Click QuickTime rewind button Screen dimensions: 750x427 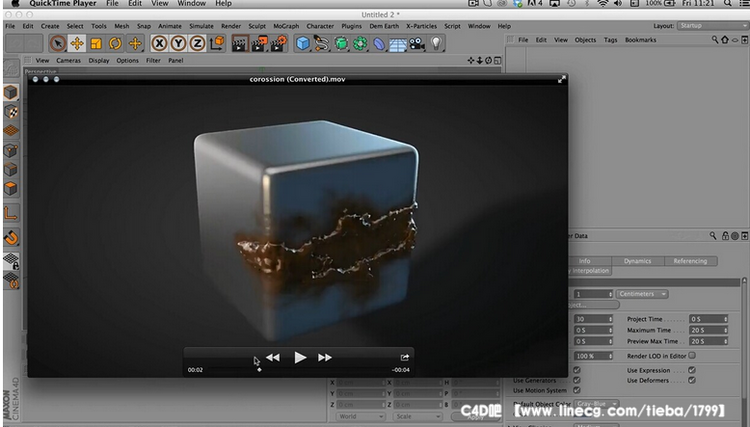pyautogui.click(x=273, y=357)
